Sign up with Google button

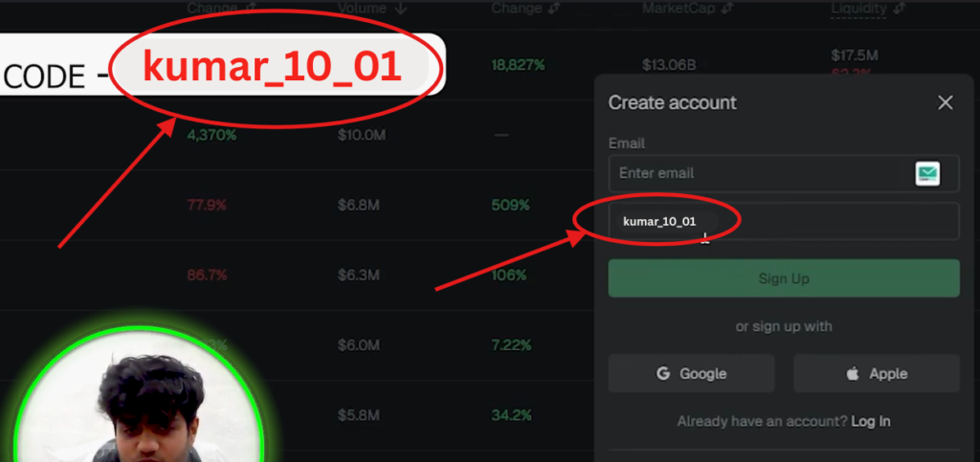click(x=691, y=373)
